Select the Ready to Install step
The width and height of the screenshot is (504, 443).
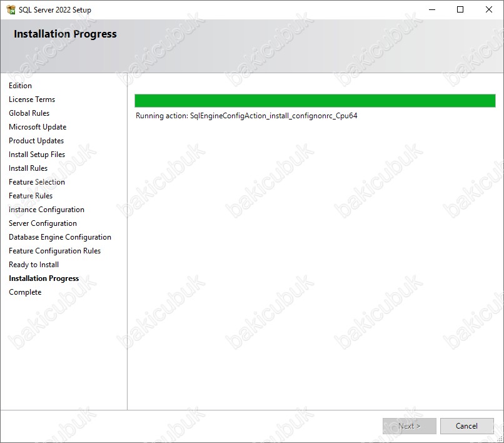(x=34, y=265)
